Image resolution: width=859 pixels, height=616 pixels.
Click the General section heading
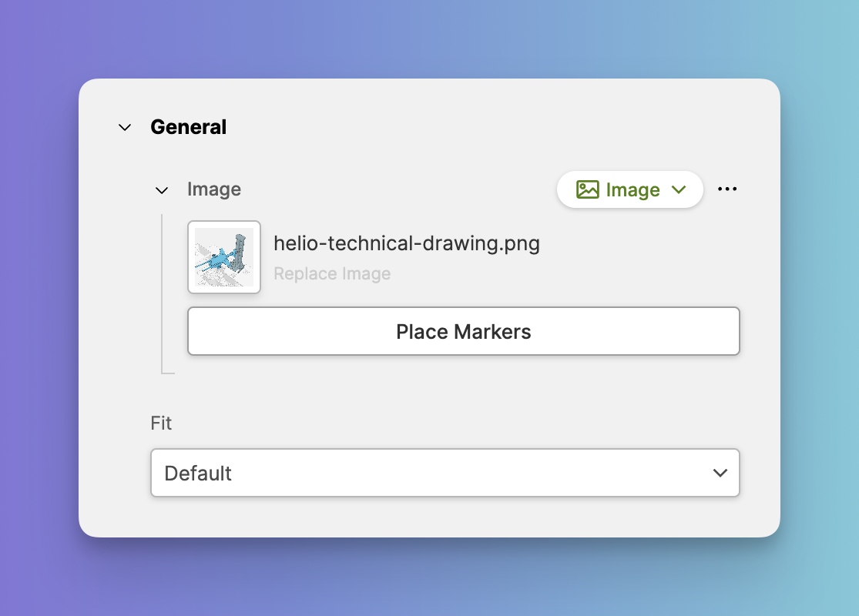tap(188, 127)
